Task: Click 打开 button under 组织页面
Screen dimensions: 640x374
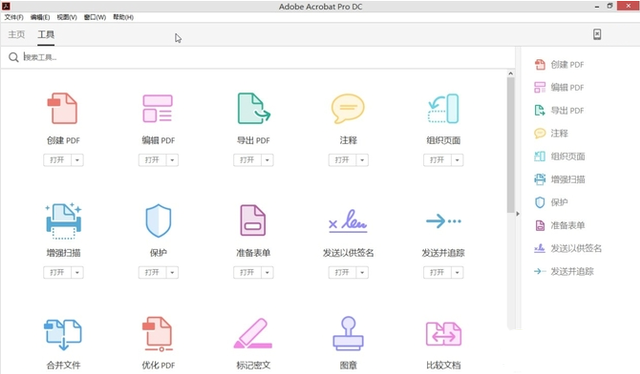Action: click(437, 160)
